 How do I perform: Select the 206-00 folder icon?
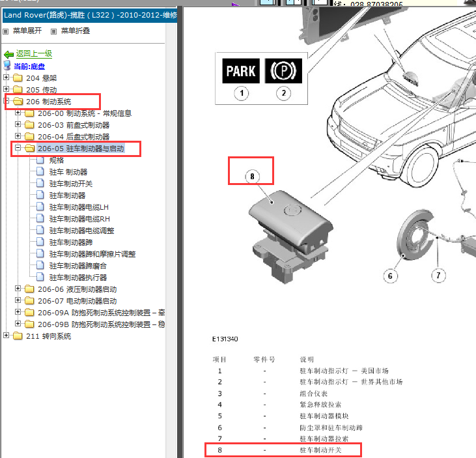pos(29,113)
